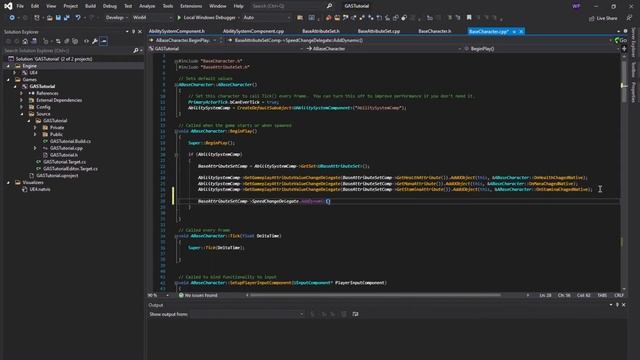The width and height of the screenshot is (640, 360).
Task: Select UE4.natvis in Solution Explorer
Action: coord(40,189)
